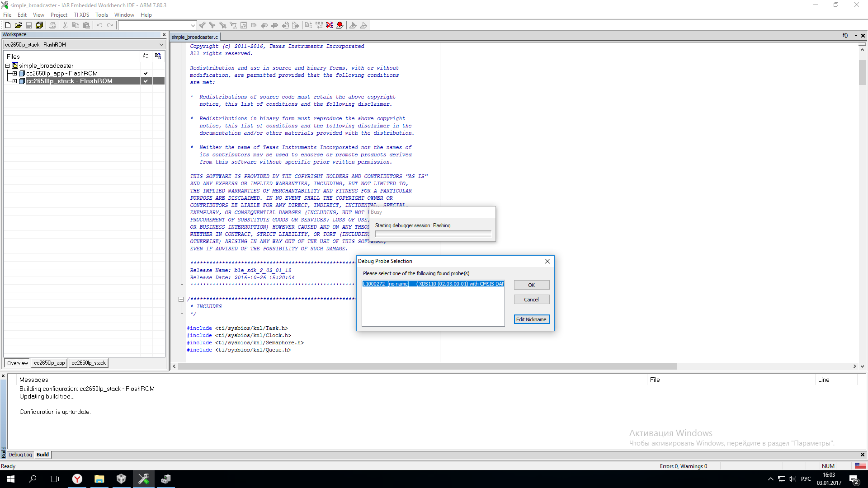This screenshot has width=868, height=488.
Task: Click the Debug without Downloading icon
Action: (363, 25)
